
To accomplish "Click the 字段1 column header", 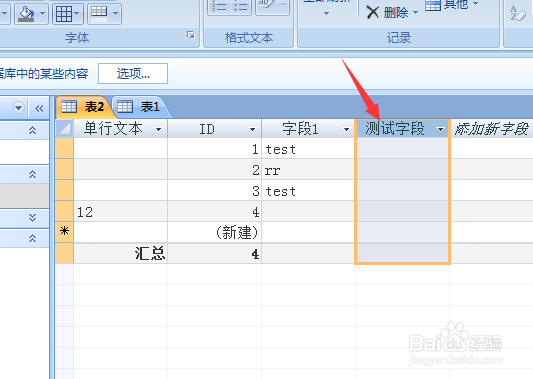I will pyautogui.click(x=308, y=128).
